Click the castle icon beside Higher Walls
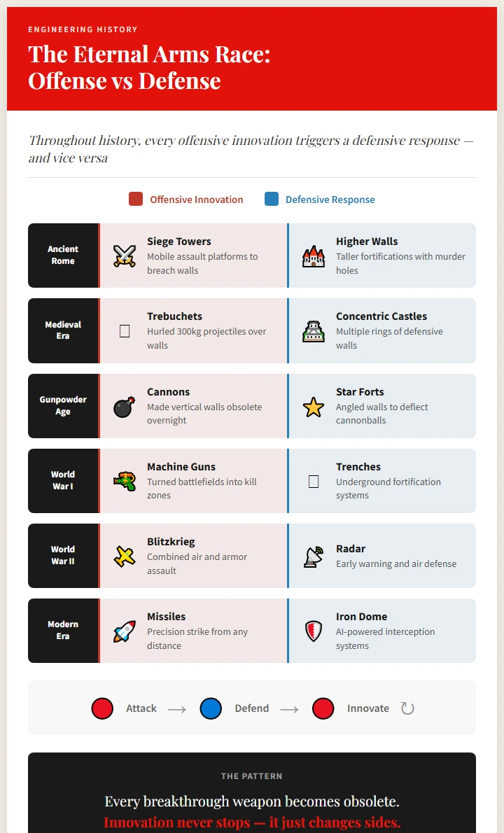504x833 pixels. coord(314,255)
